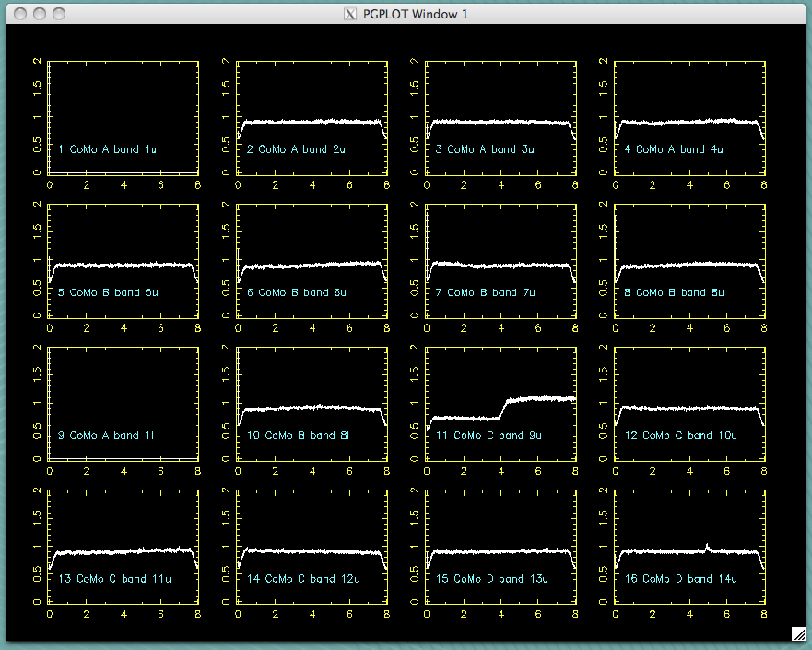
Task: Click the zoom window button
Action: point(59,14)
